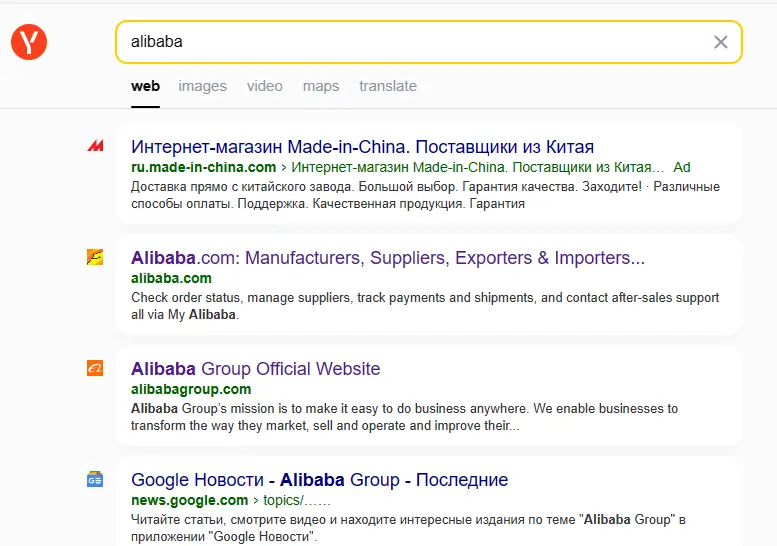Open the Made-in-China ad result title
The height and width of the screenshot is (546, 777).
(362, 147)
